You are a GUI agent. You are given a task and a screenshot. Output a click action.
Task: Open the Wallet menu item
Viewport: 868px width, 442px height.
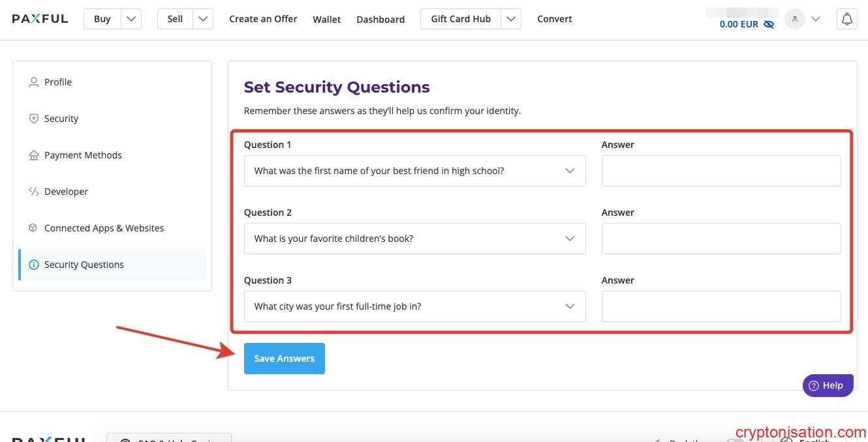tap(326, 20)
